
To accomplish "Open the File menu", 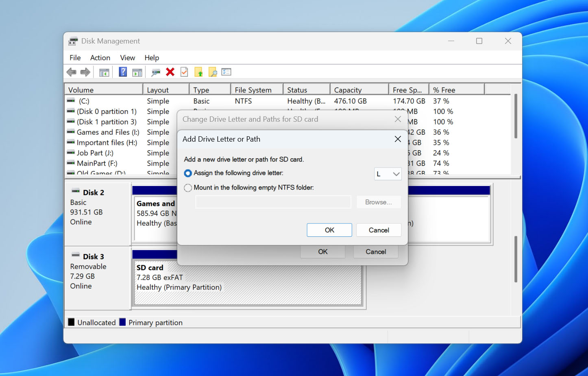I will (x=75, y=58).
